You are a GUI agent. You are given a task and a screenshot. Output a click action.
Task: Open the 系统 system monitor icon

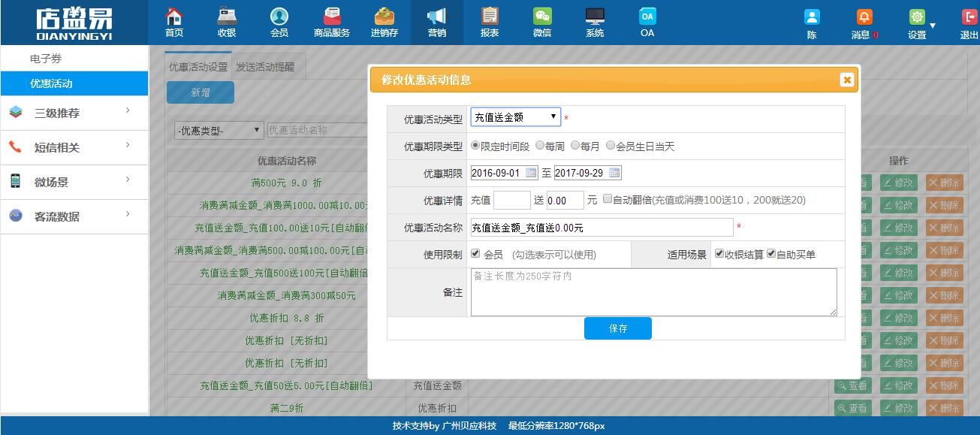coord(595,16)
